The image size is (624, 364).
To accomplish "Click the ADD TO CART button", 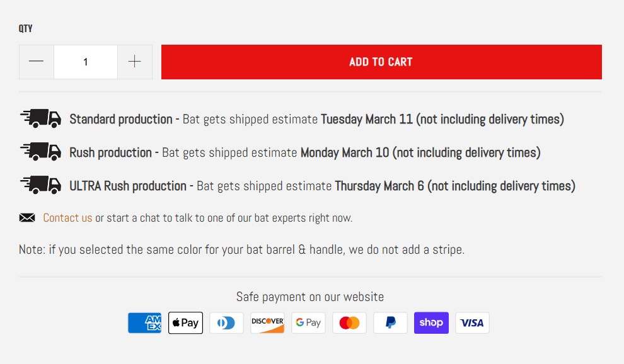I will point(381,62).
